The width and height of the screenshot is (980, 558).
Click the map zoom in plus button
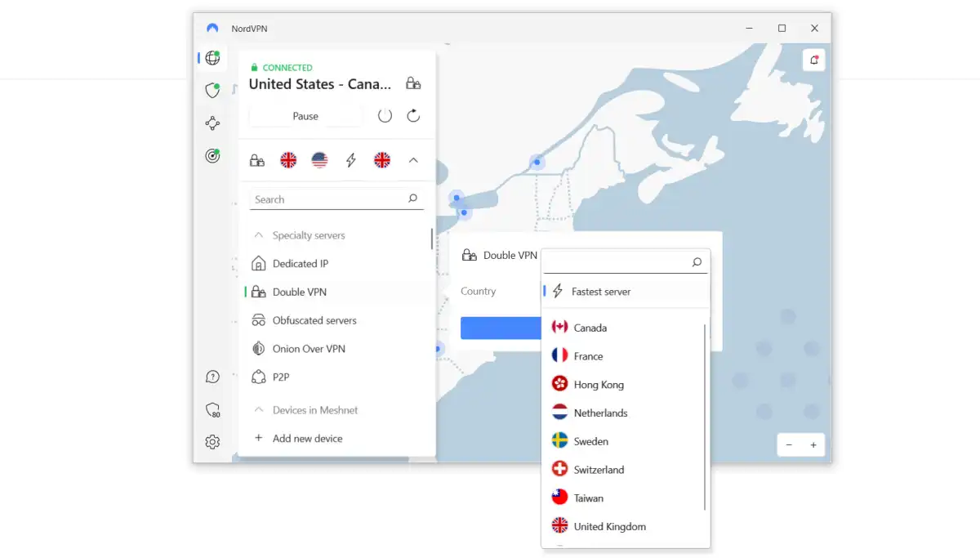813,445
